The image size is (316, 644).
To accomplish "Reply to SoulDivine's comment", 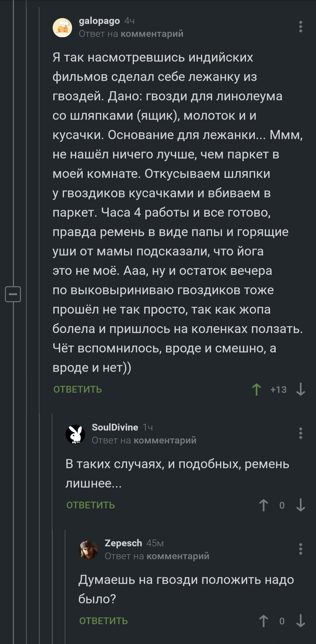I will (x=91, y=505).
